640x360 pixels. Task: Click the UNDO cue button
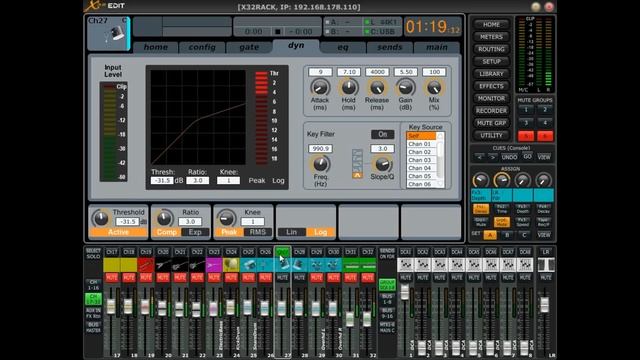pos(509,157)
